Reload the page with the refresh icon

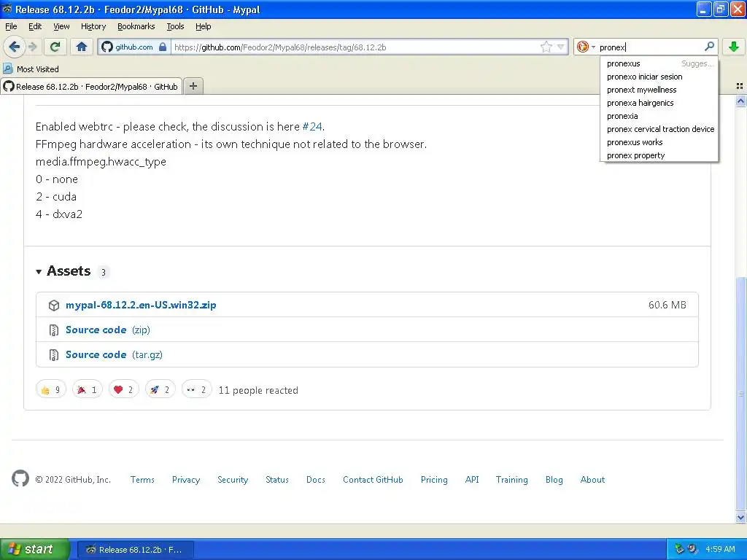55,47
